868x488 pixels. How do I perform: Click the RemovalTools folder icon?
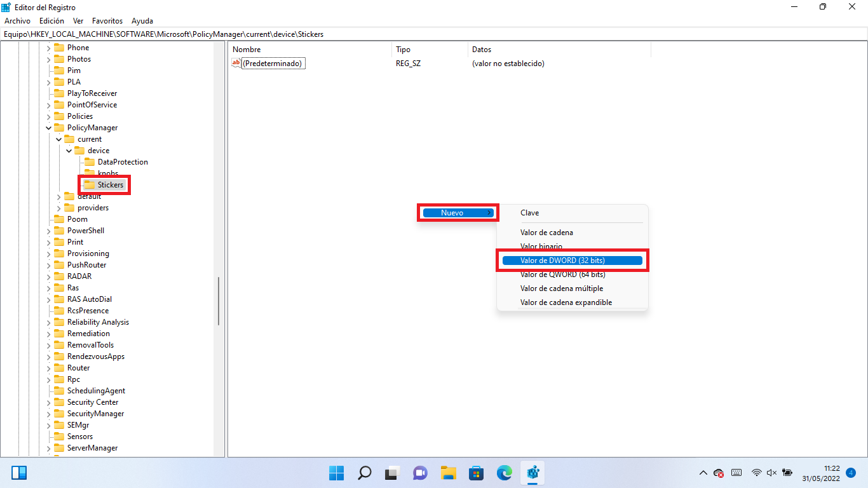[x=59, y=345]
